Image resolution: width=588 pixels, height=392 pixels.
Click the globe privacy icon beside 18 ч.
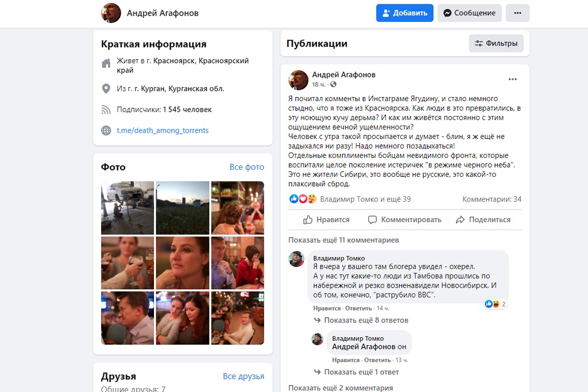click(x=334, y=84)
